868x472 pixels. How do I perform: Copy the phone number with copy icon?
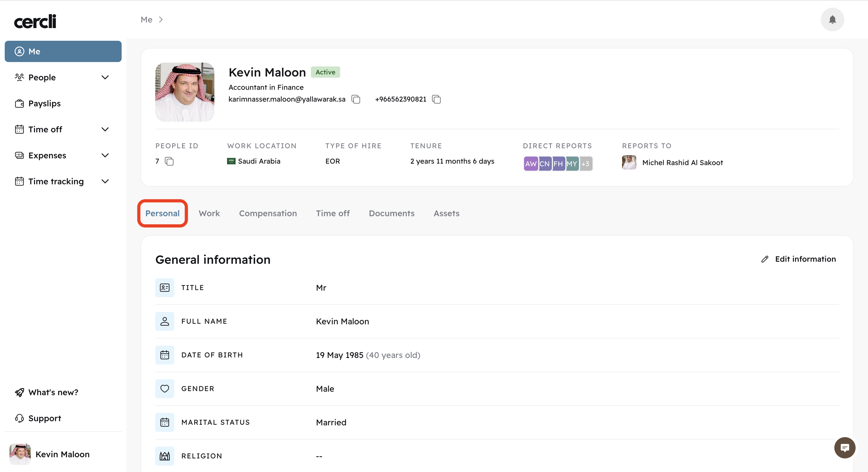tap(436, 99)
